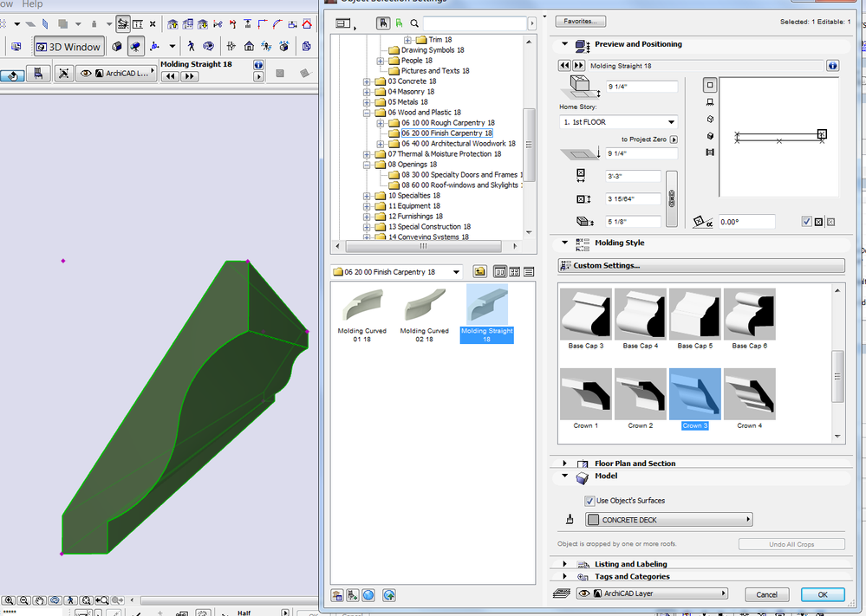Expand the Floor Plan and Section panel

click(565, 464)
